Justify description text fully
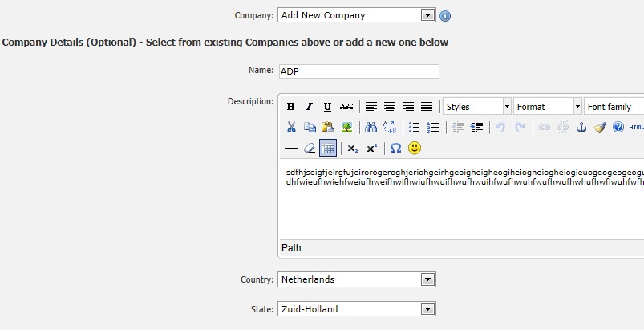Image resolution: width=644 pixels, height=330 pixels. (x=427, y=107)
